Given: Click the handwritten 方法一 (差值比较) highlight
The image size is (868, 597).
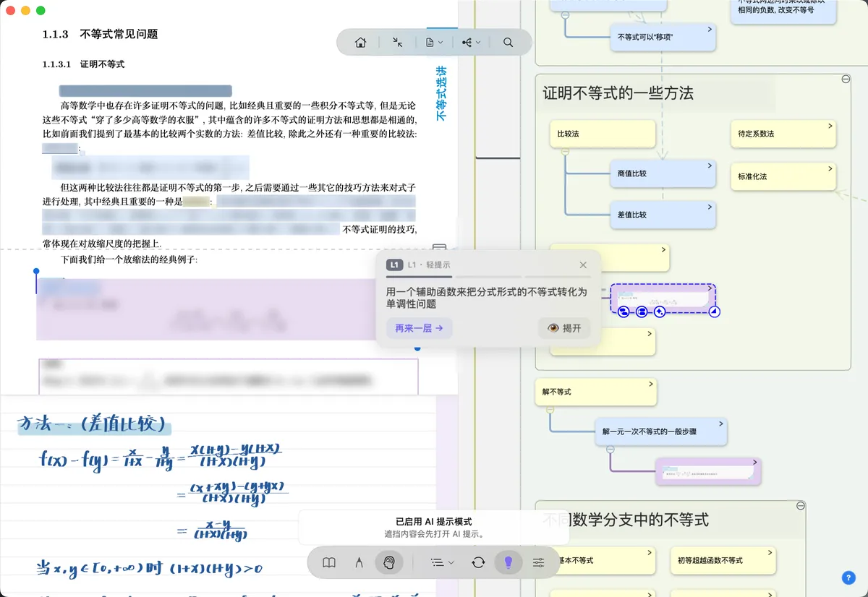Looking at the screenshot, I should (x=94, y=424).
